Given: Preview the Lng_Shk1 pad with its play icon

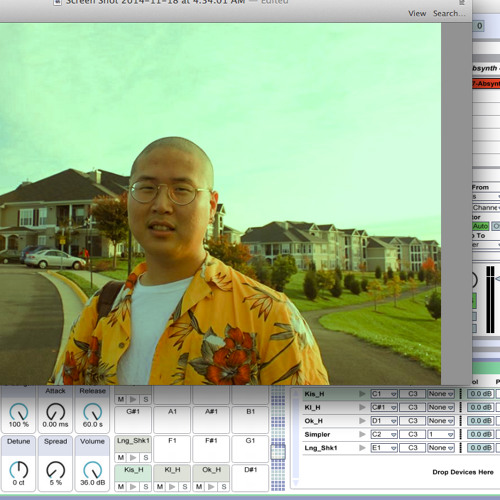Looking at the screenshot, I should (x=133, y=457).
